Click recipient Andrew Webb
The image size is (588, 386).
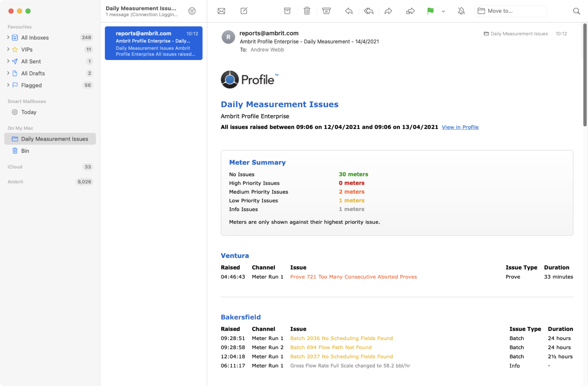267,50
